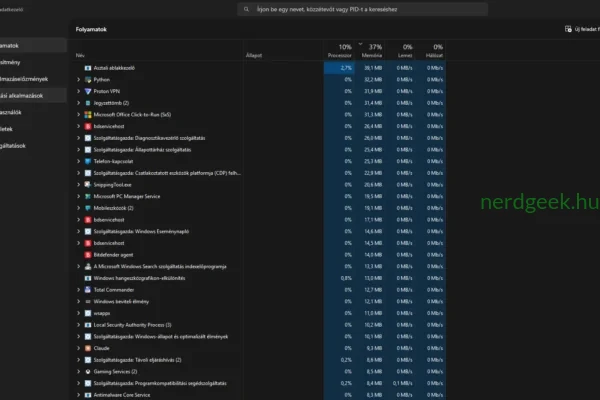
Task: Click the Total Commander floppy icon
Action: point(88,290)
